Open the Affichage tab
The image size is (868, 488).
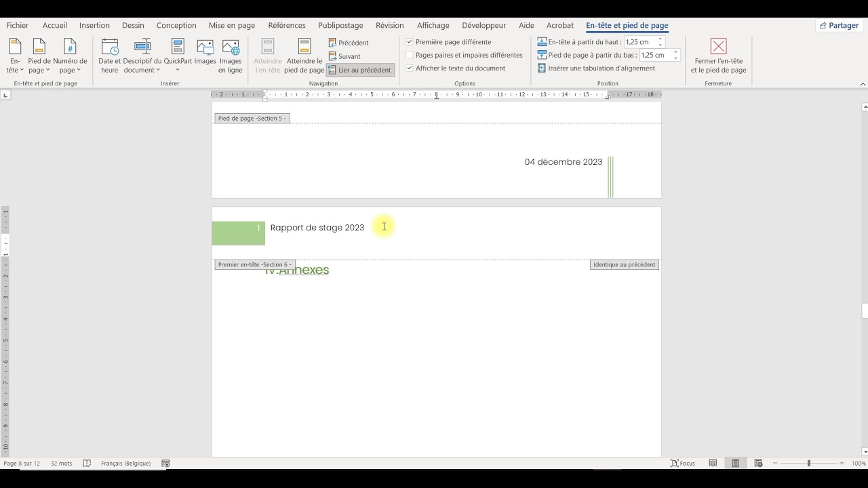433,26
